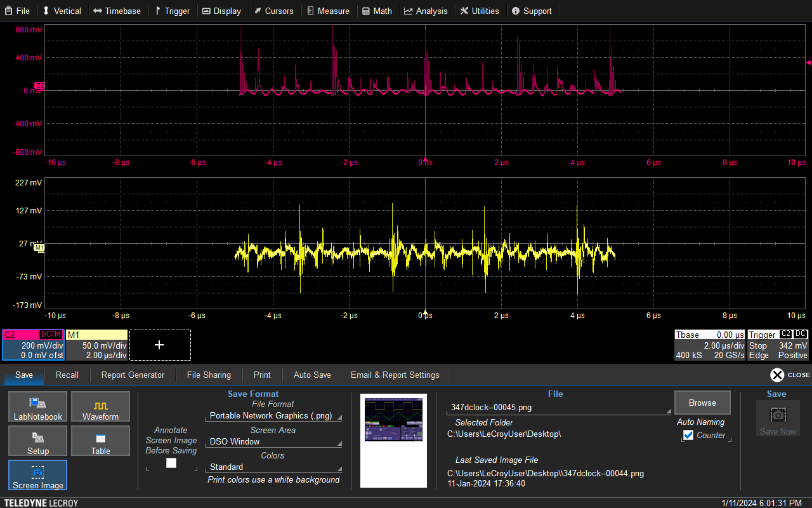This screenshot has height=508, width=812.
Task: Click the C2 grid trigger time marker
Action: click(x=425, y=160)
